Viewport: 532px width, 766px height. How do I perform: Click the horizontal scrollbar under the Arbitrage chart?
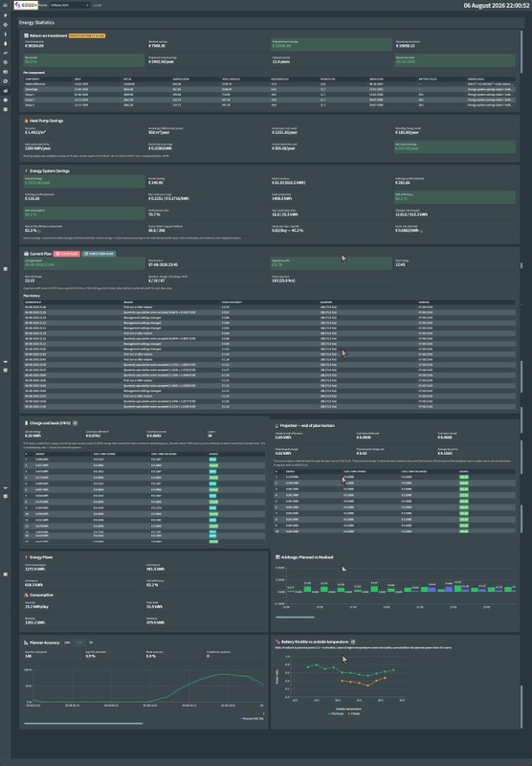point(296,617)
